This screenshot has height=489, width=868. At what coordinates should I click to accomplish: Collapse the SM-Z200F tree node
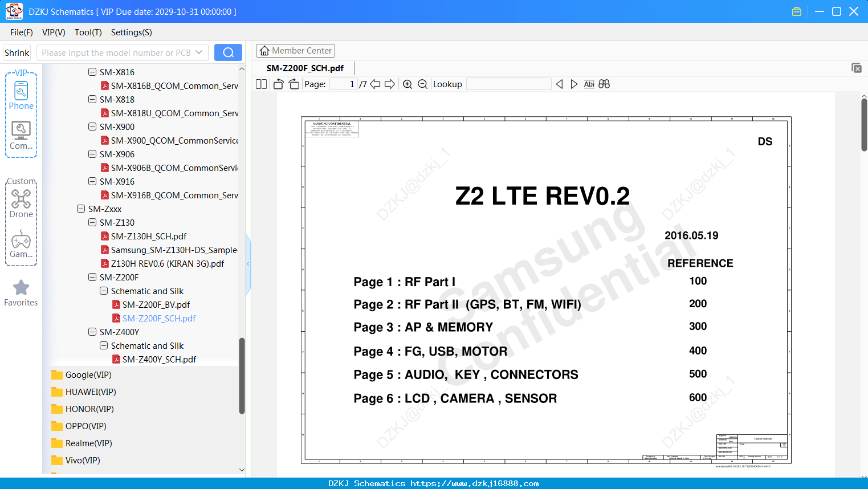point(92,277)
